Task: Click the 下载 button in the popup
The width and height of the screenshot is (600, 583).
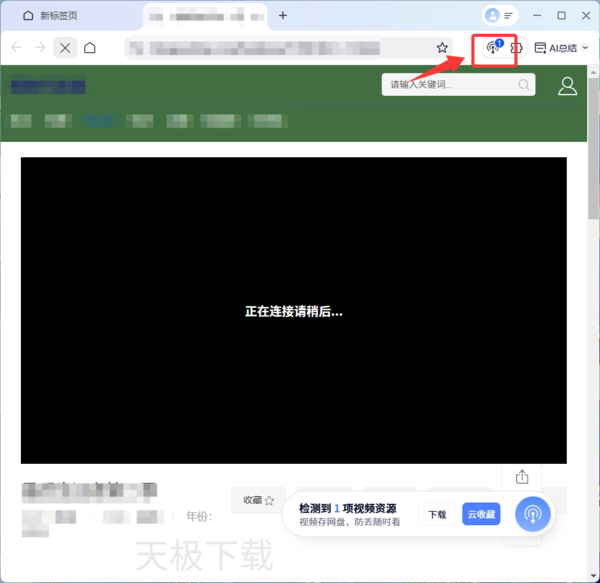Action: 437,514
